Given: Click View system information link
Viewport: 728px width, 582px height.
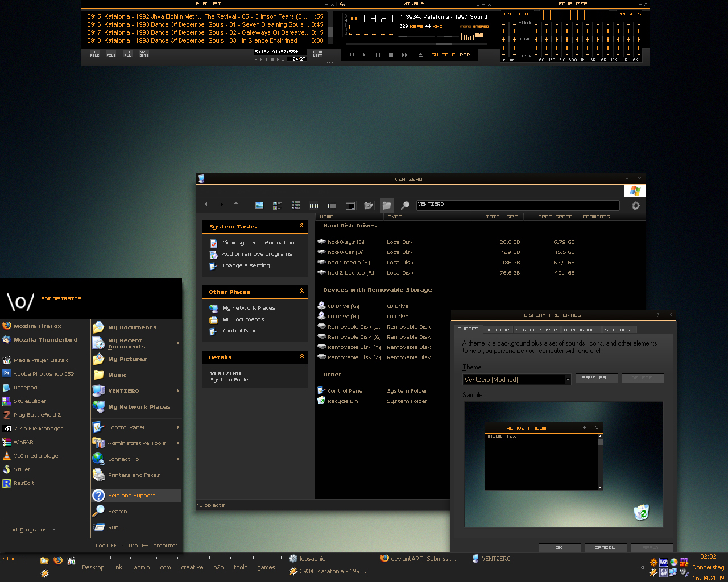Looking at the screenshot, I should [258, 243].
